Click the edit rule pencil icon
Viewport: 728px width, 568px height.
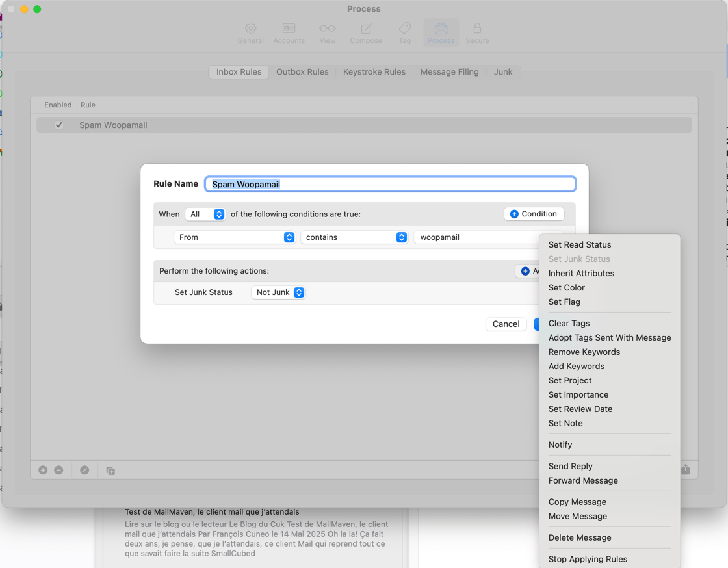point(84,470)
